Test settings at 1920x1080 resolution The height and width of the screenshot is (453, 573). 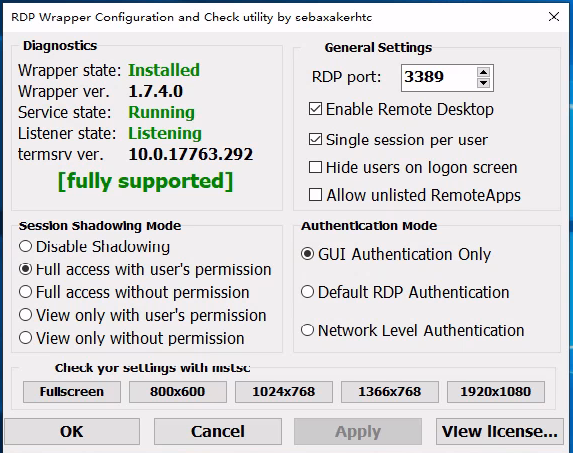pyautogui.click(x=496, y=392)
